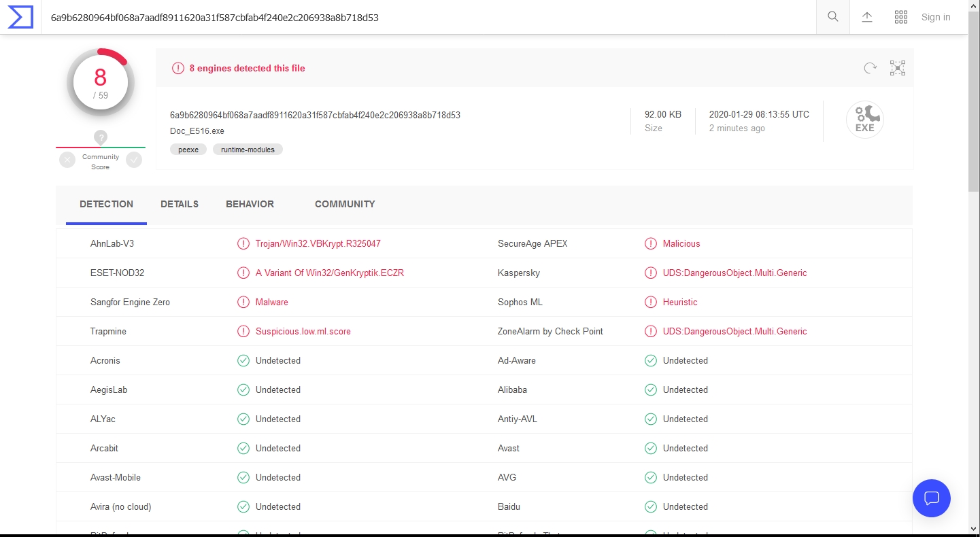Viewport: 980px width, 537px height.
Task: Click the search magnifier icon
Action: click(832, 17)
